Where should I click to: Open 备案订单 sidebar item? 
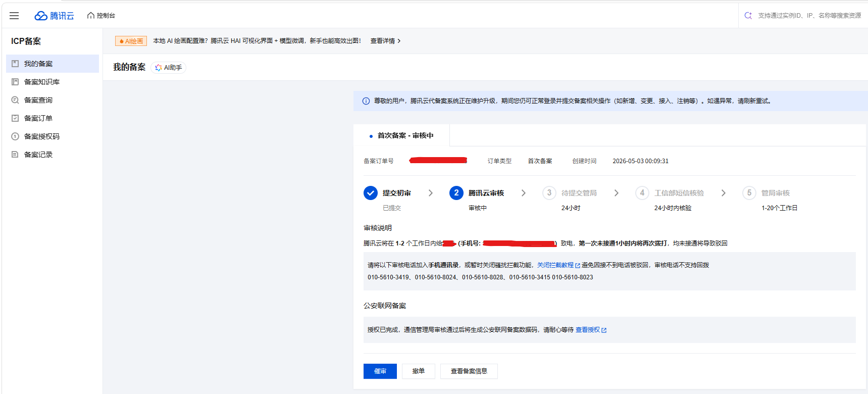[x=53, y=118]
